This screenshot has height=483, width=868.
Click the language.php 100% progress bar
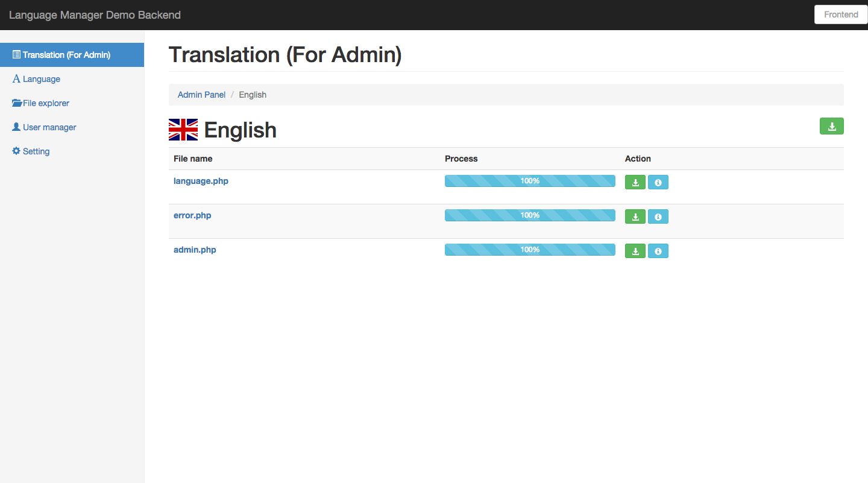530,181
